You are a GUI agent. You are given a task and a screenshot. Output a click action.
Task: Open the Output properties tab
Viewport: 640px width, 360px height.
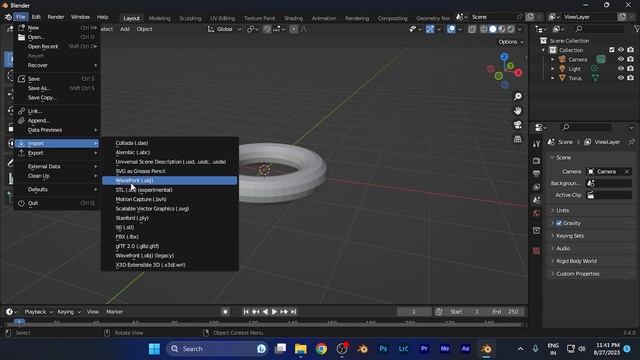[x=536, y=174]
